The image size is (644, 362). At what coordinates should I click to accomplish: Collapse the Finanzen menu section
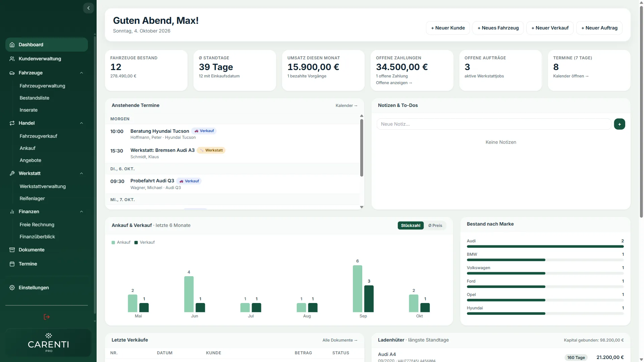coord(82,212)
